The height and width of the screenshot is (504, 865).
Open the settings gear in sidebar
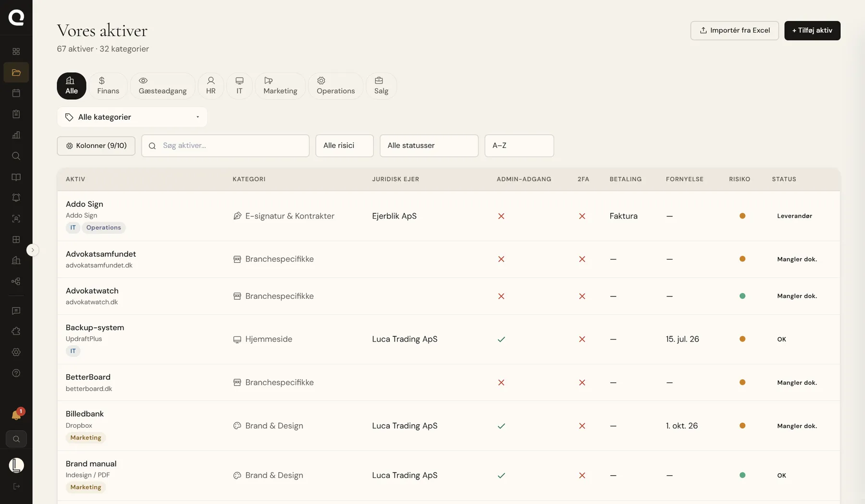[x=16, y=352]
